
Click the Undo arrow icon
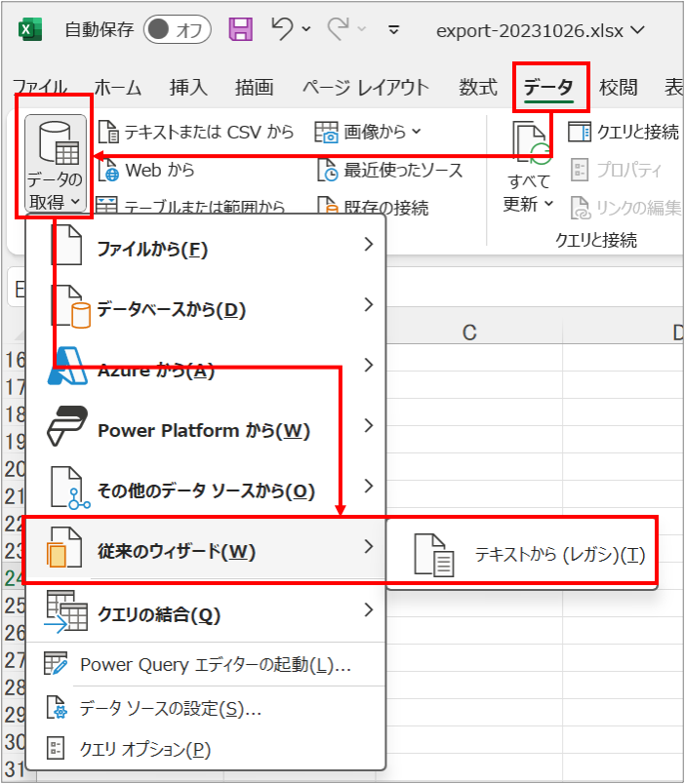[282, 29]
